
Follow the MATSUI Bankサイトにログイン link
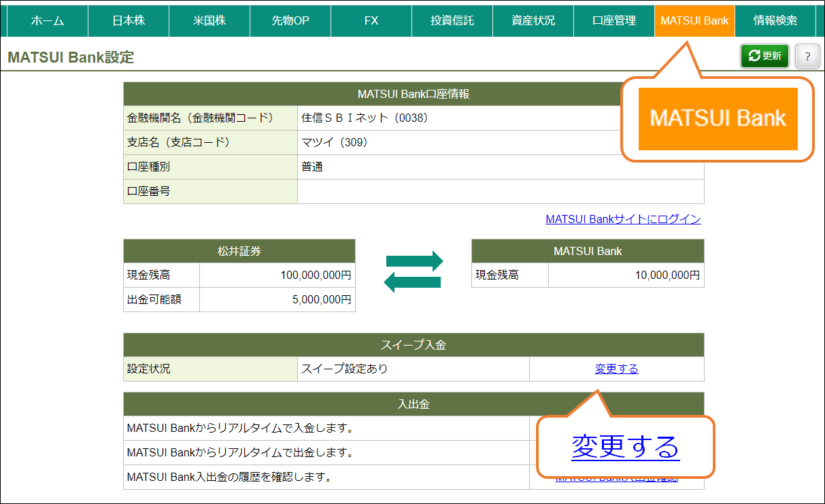tap(623, 219)
